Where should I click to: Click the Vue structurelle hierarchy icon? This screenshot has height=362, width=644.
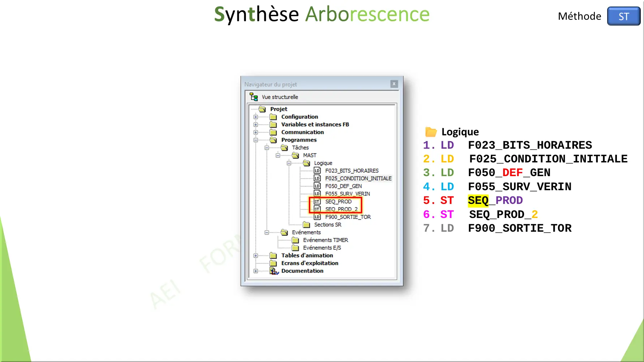[253, 97]
